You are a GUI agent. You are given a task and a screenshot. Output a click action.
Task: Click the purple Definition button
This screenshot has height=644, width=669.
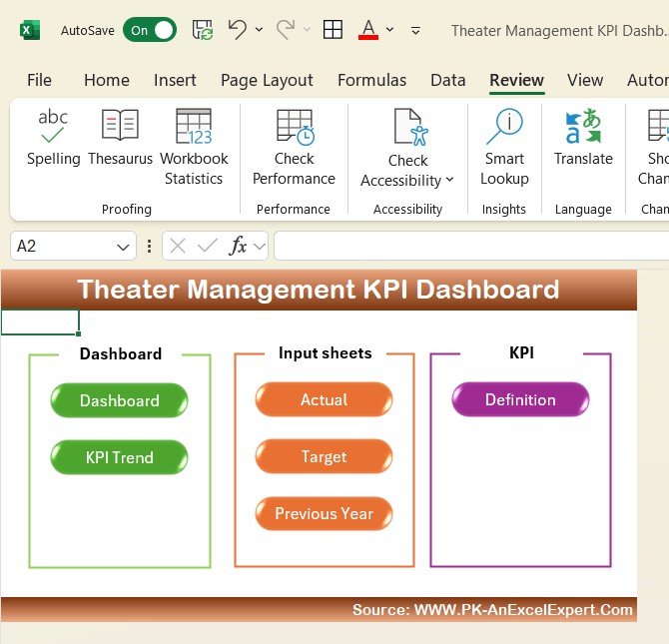click(x=520, y=399)
